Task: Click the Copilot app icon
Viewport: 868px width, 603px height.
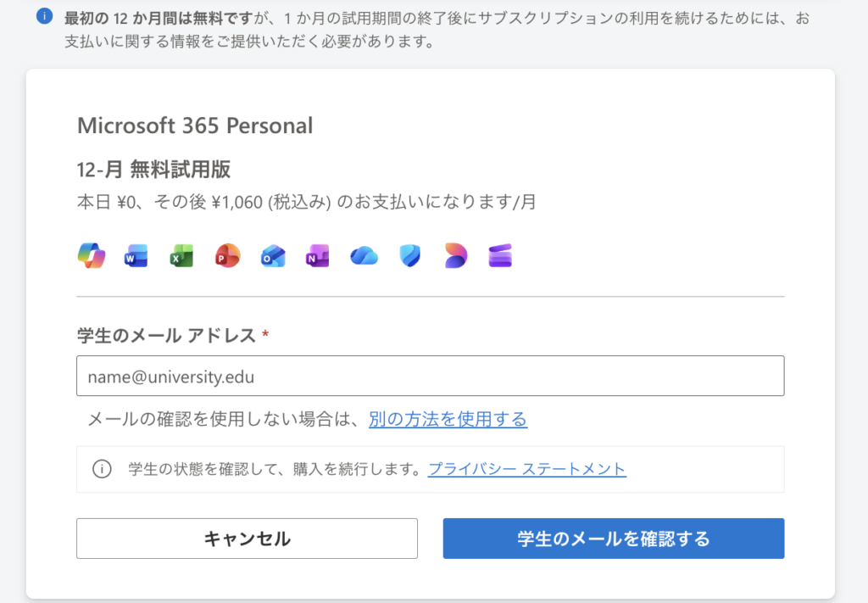Action: pyautogui.click(x=91, y=255)
